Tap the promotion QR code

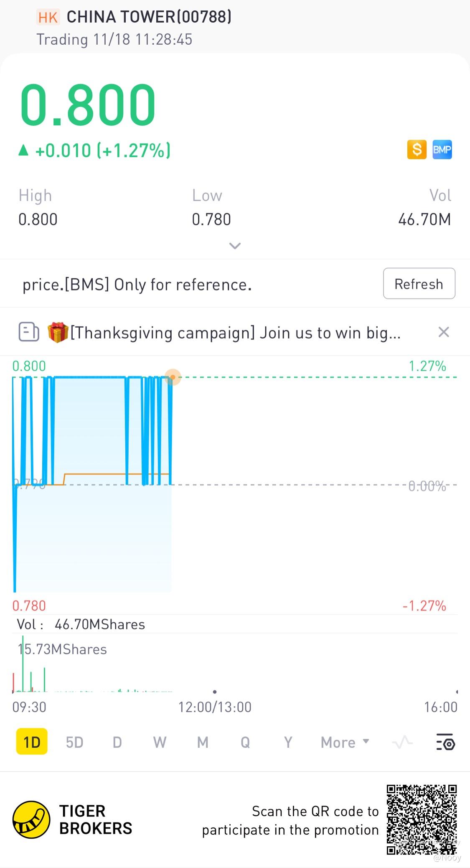[x=421, y=820]
